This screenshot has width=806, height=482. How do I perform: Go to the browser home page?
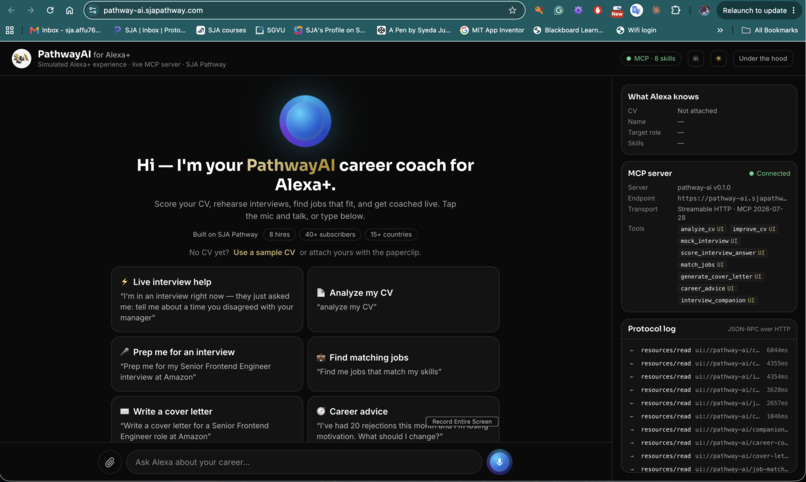point(69,10)
